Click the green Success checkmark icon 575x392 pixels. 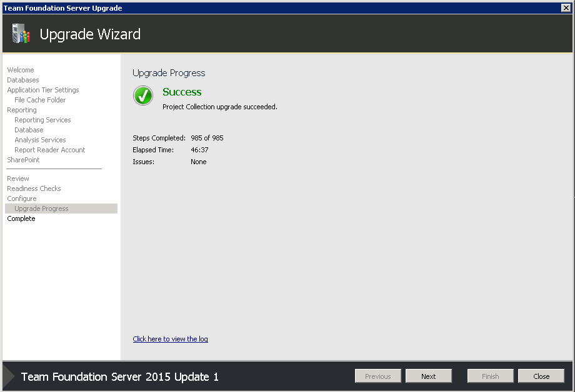click(143, 96)
